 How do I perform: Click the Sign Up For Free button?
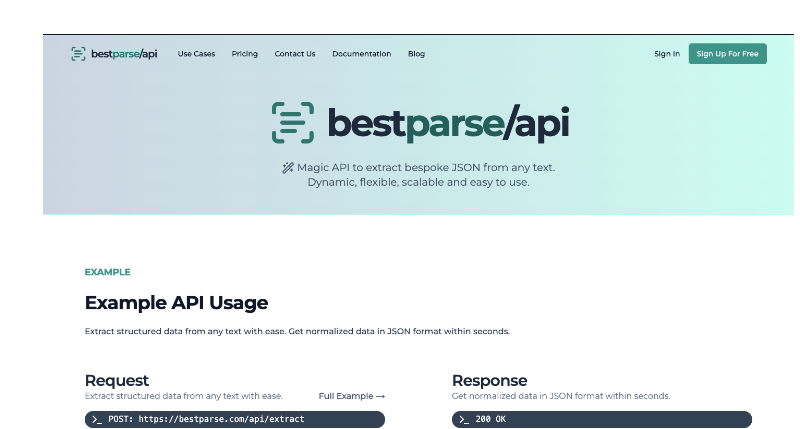pyautogui.click(x=728, y=54)
